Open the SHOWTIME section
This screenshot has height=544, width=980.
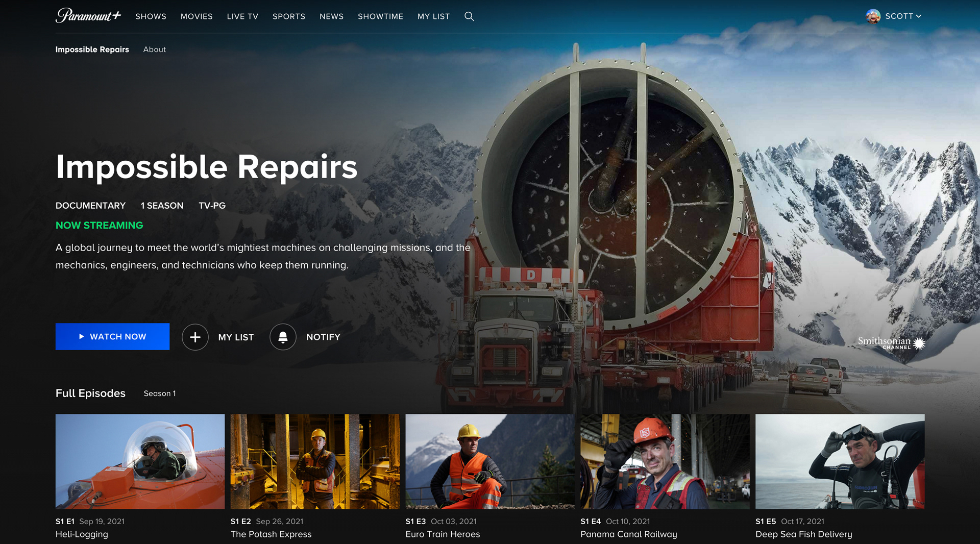click(380, 16)
